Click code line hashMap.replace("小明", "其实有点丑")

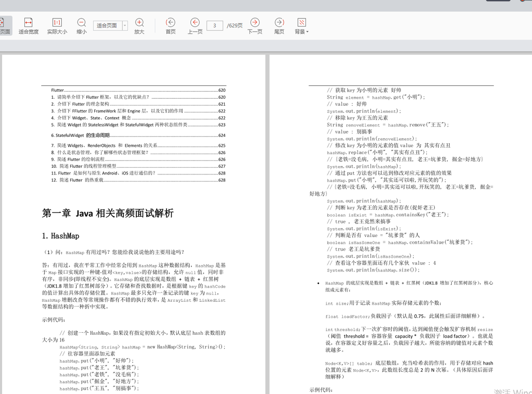[x=378, y=152]
